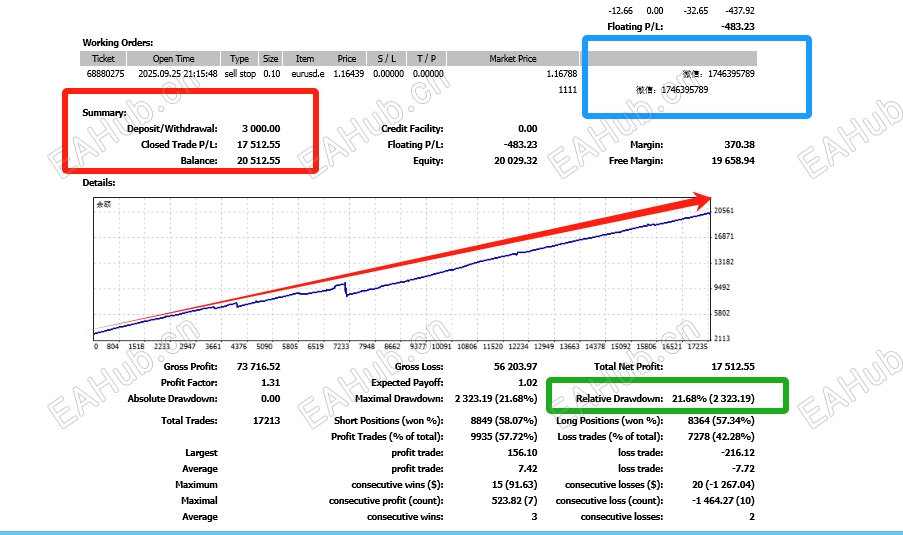Image resolution: width=903 pixels, height=535 pixels.
Task: Select the Total Trades count 17213
Action: (267, 420)
